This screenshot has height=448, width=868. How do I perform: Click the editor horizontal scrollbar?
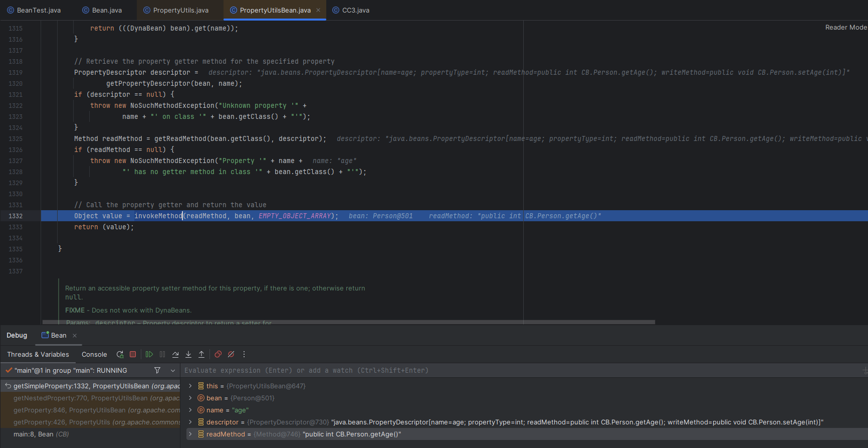[349, 322]
